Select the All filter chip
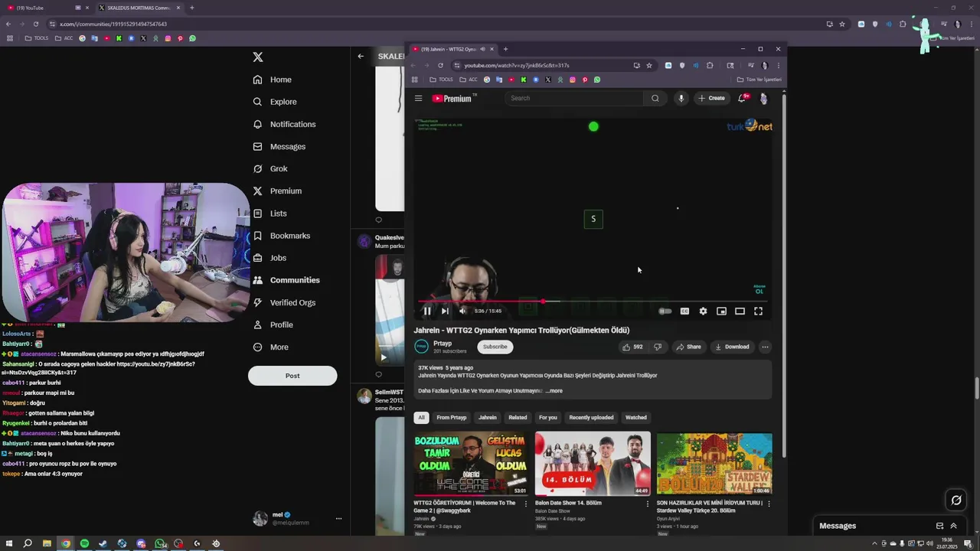This screenshot has height=551, width=980. coord(420,418)
